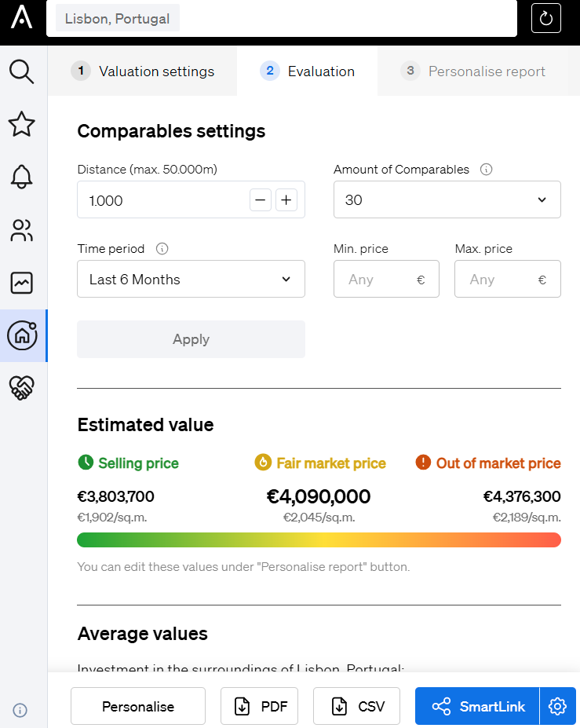Open the search icon in sidebar
Viewport: 580px width, 728px height.
tap(22, 71)
